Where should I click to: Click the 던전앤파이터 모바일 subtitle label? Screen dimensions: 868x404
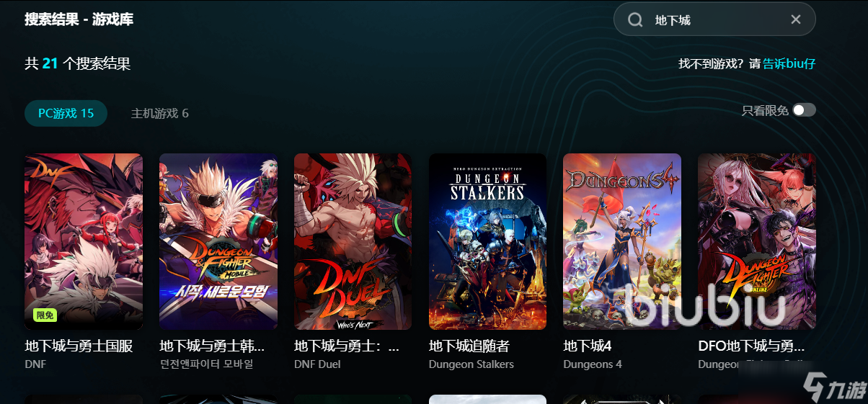pyautogui.click(x=206, y=364)
